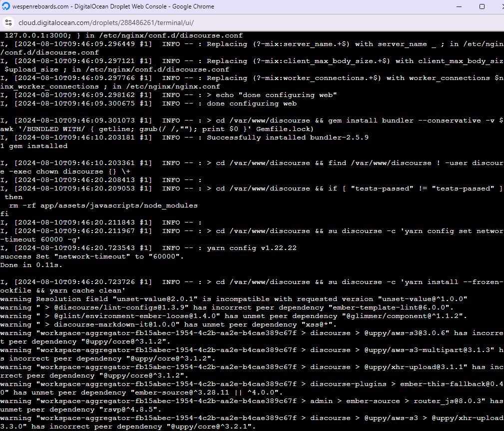Click the "-timeout 60000 -g'" line

(40, 239)
